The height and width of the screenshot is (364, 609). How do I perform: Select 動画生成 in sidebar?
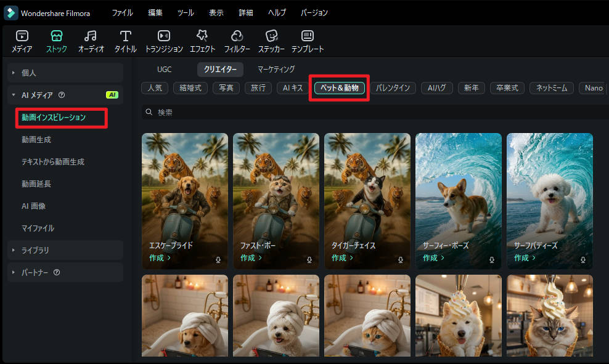tap(36, 140)
